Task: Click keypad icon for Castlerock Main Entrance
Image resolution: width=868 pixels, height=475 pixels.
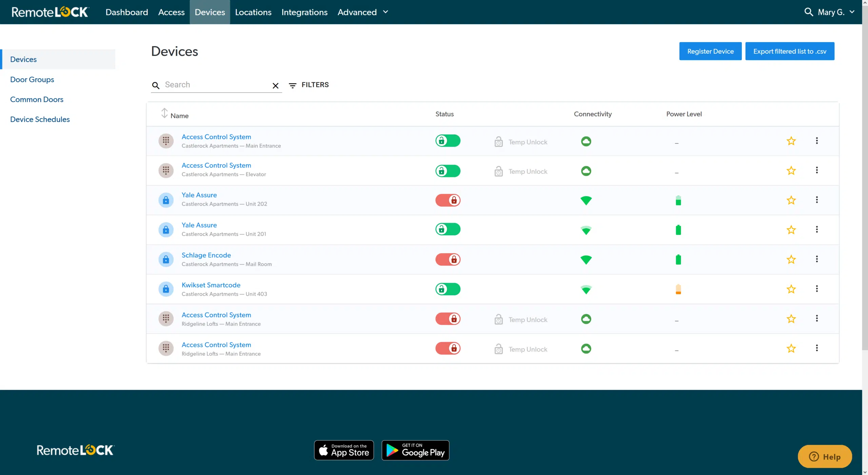Action: (166, 141)
